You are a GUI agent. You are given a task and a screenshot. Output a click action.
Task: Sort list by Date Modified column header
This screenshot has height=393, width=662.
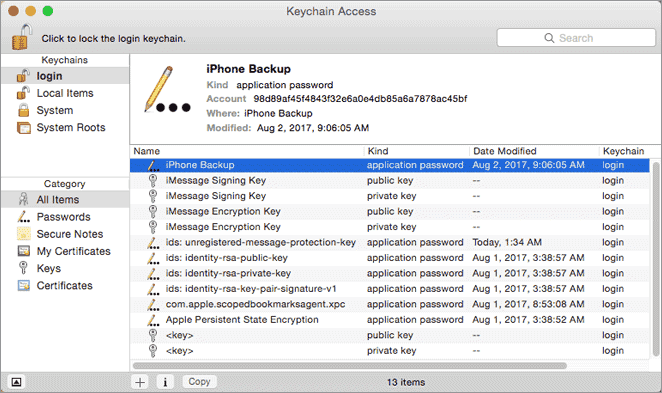[534, 151]
